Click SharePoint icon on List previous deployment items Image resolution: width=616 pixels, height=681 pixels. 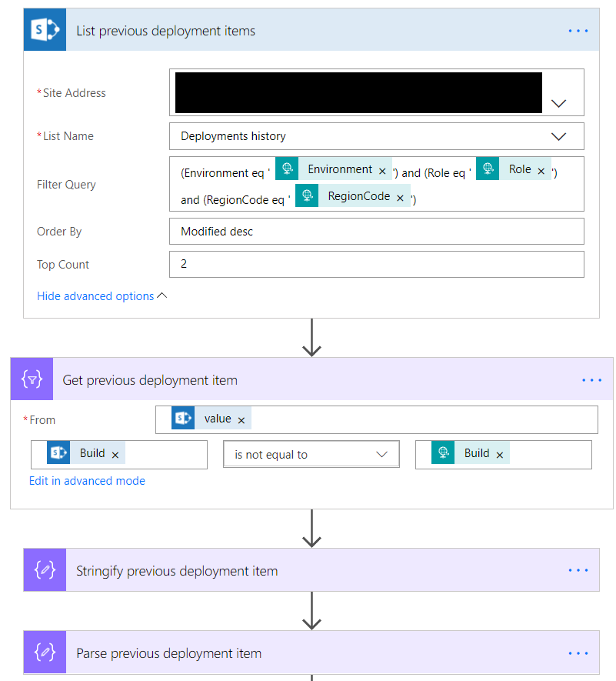pos(45,31)
